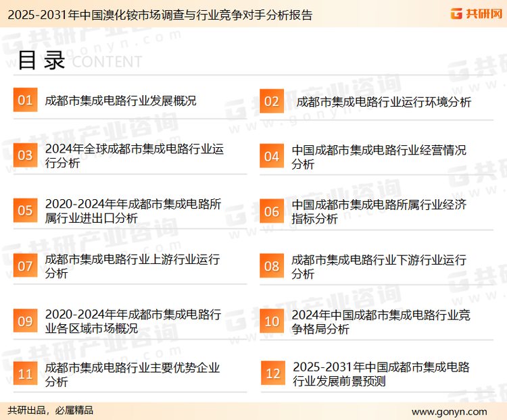
Task: Select 下游行业运行分析 entry
Action: 379,267
